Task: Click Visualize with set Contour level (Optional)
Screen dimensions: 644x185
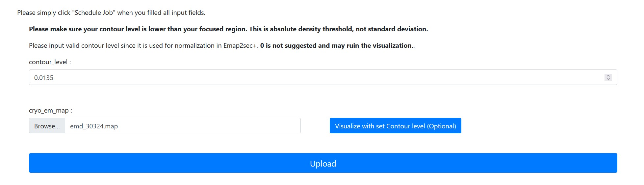Action: coord(395,126)
